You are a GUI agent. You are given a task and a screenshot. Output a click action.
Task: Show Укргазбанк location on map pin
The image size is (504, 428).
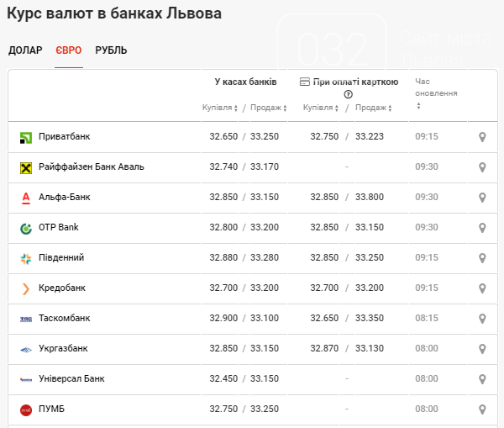pyautogui.click(x=482, y=349)
